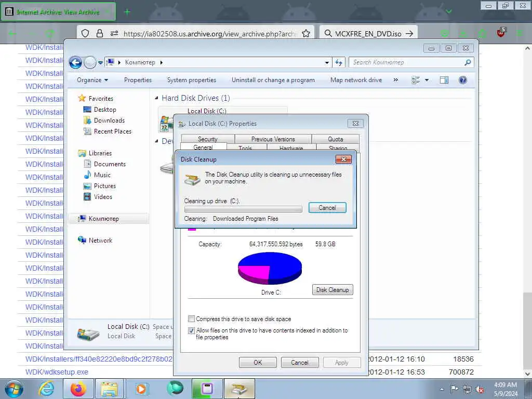The height and width of the screenshot is (399, 532).
Task: Cancel the Disk Cleanup operation
Action: click(327, 208)
